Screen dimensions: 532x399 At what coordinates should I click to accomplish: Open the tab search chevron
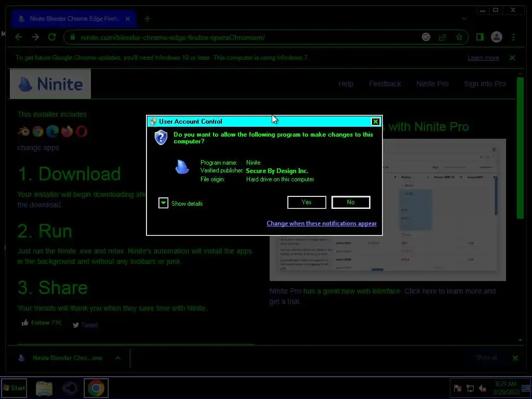[x=464, y=19]
